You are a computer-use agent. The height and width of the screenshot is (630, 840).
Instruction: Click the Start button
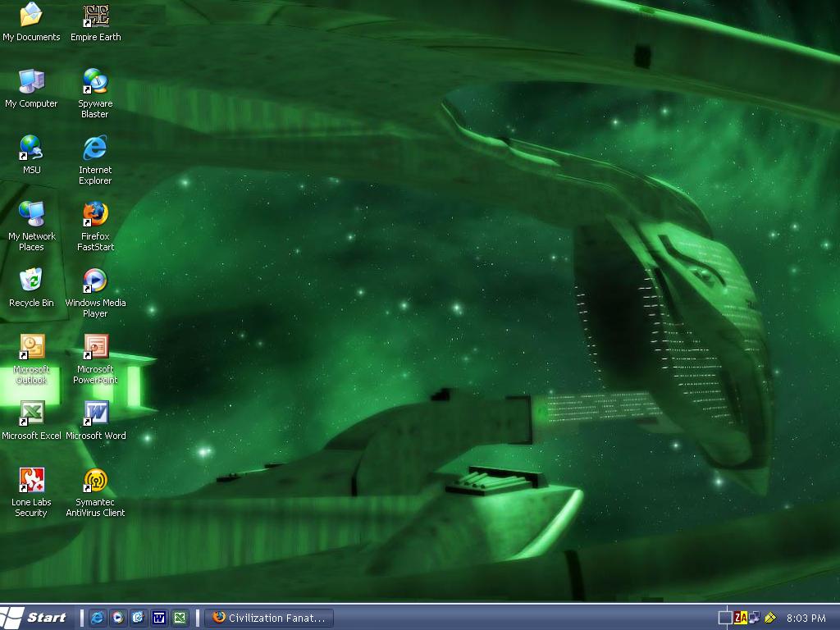[34, 618]
